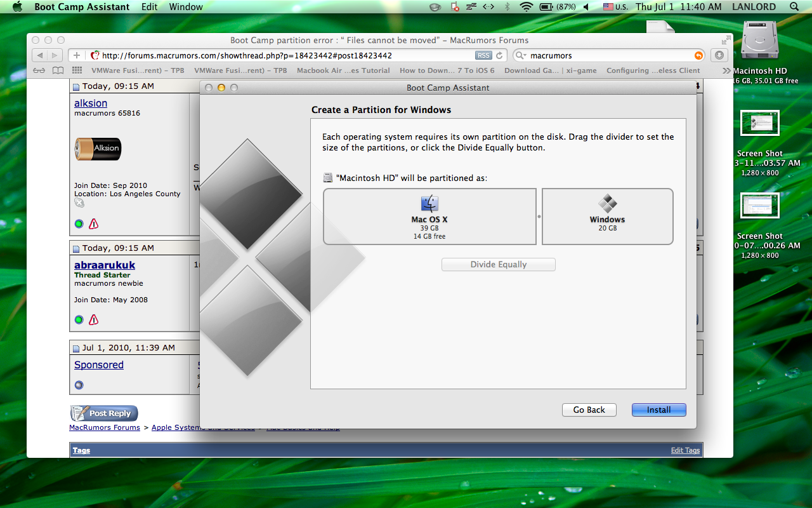
Task: Click the Alksion battery avatar image
Action: click(x=98, y=149)
